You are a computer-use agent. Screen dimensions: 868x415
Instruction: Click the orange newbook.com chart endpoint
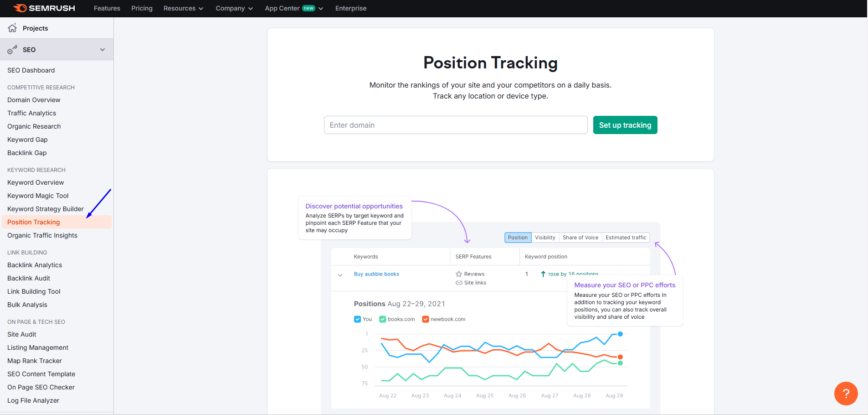click(620, 357)
